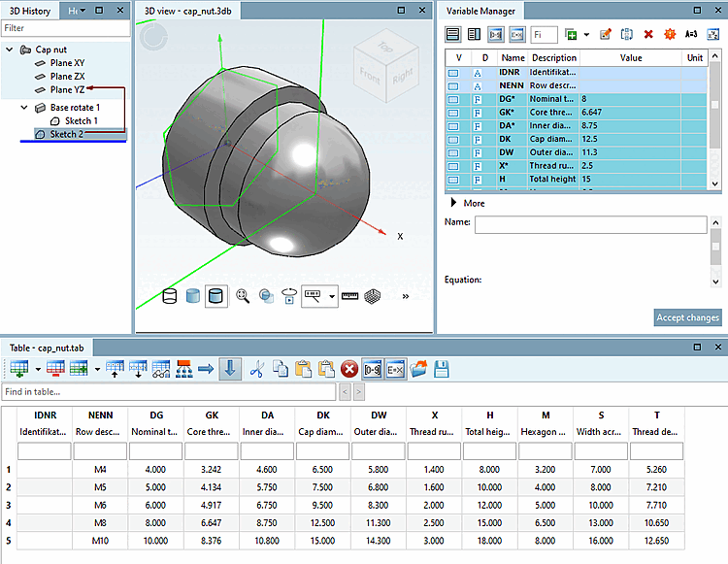Screen dimensions: 728x564
Task: Open the add variable dropdown arrow
Action: [586, 35]
